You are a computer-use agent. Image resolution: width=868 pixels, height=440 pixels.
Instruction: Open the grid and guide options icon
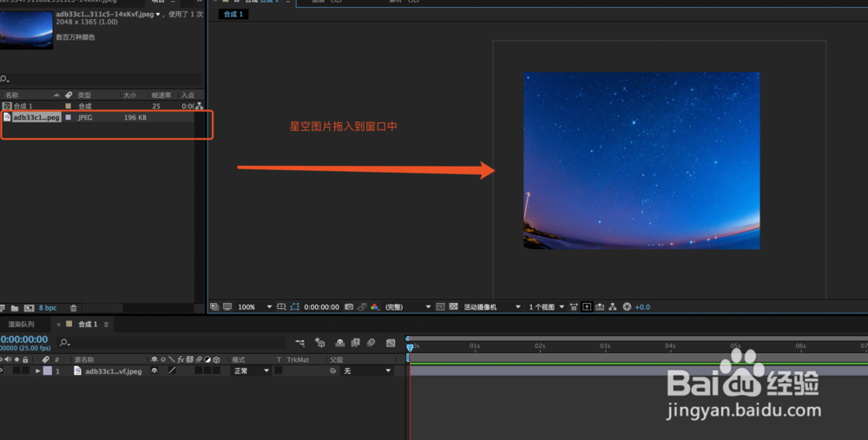(x=281, y=306)
